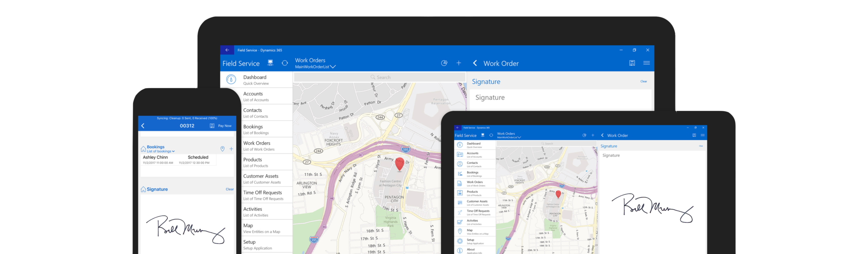Clear the signature on the small tablet

click(x=701, y=146)
